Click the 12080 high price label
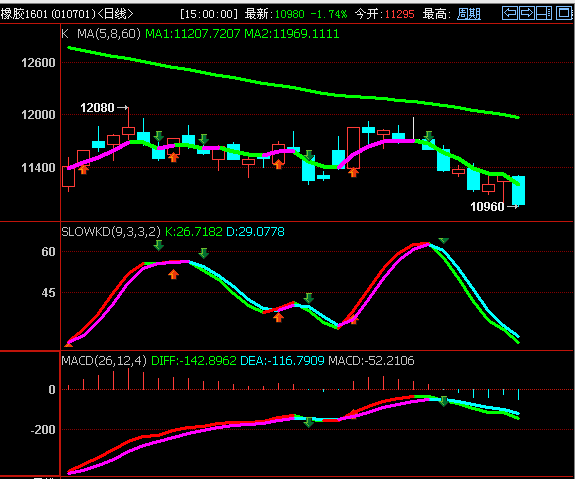 click(97, 108)
